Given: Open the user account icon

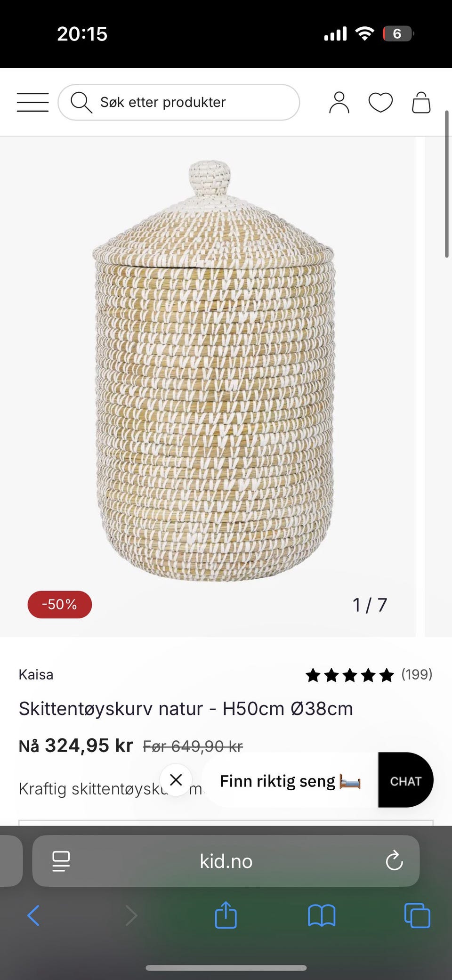Looking at the screenshot, I should click(339, 103).
